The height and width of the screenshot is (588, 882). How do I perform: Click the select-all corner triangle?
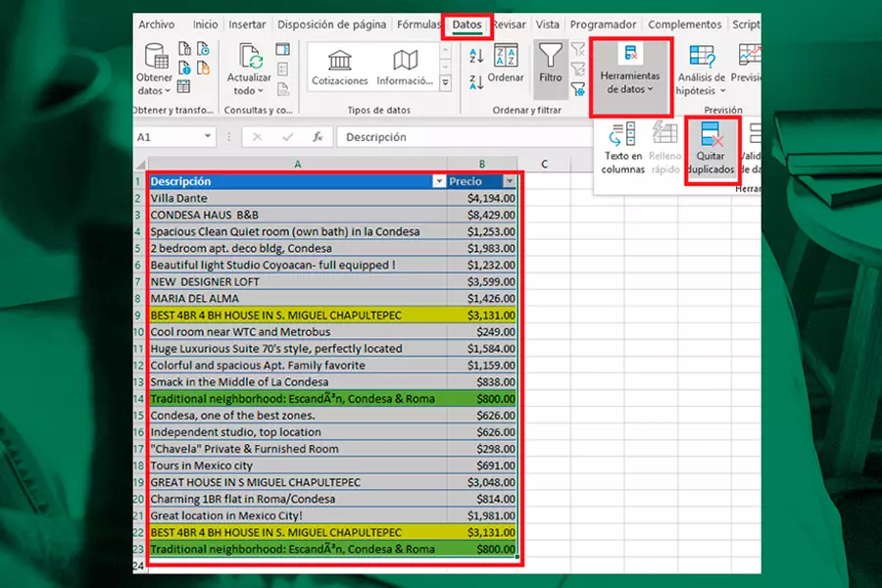click(x=140, y=165)
